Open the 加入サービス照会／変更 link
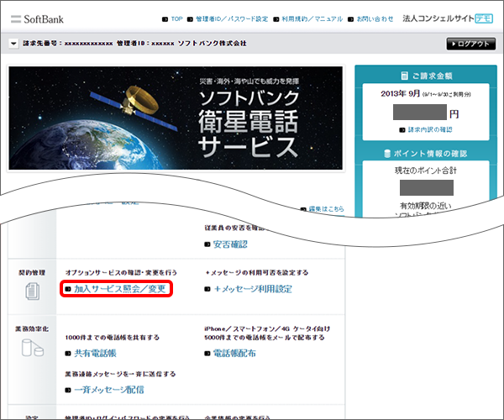This screenshot has width=504, height=420. [121, 289]
